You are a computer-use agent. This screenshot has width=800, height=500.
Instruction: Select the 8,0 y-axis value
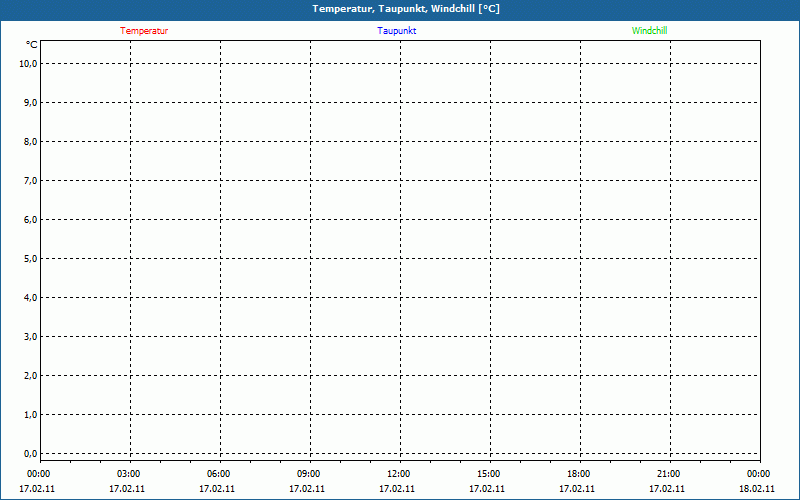click(31, 141)
